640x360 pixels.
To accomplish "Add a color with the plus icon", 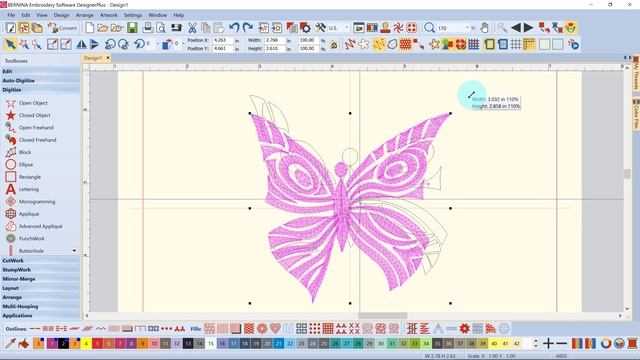I will pyautogui.click(x=548, y=343).
